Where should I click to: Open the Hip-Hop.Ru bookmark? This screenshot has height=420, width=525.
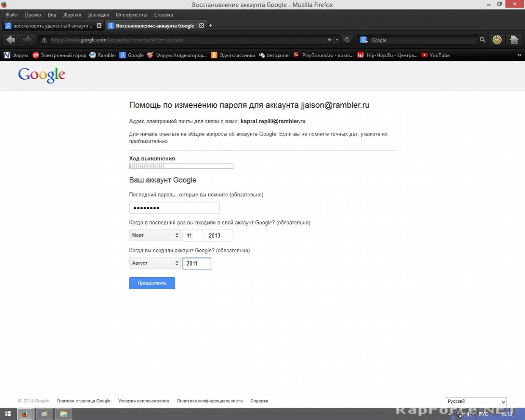pyautogui.click(x=387, y=55)
